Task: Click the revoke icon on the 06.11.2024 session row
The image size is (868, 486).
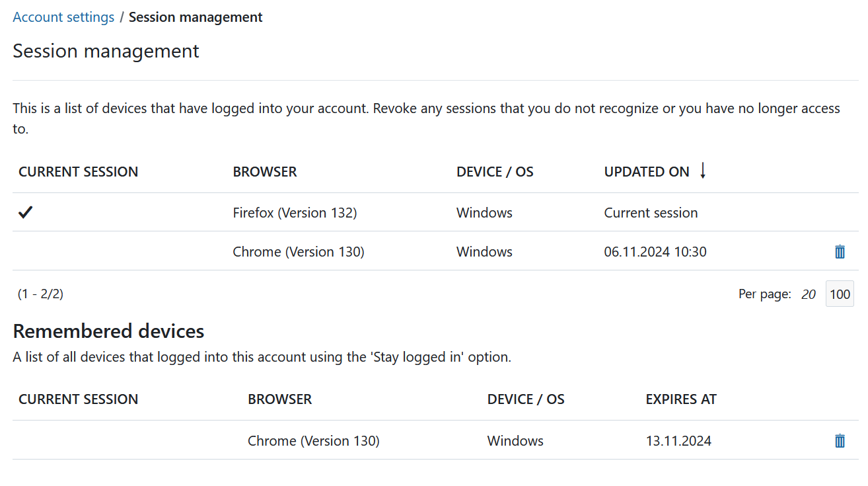Action: coord(840,252)
